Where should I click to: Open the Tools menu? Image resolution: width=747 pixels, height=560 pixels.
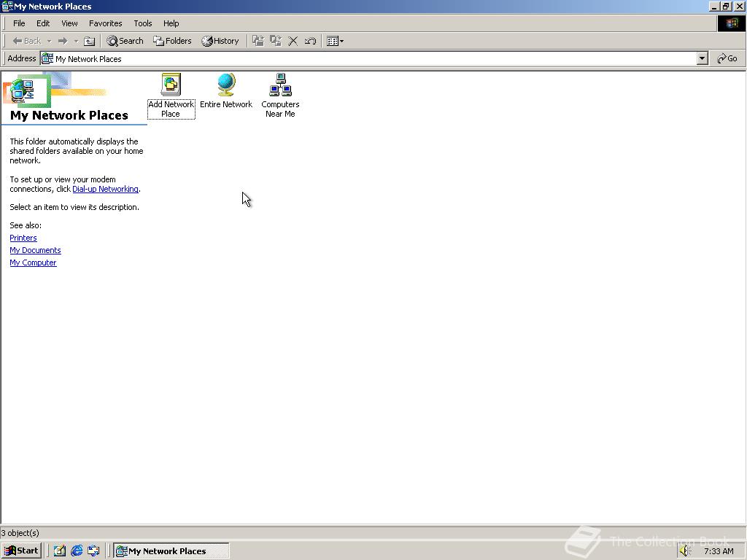pos(142,23)
